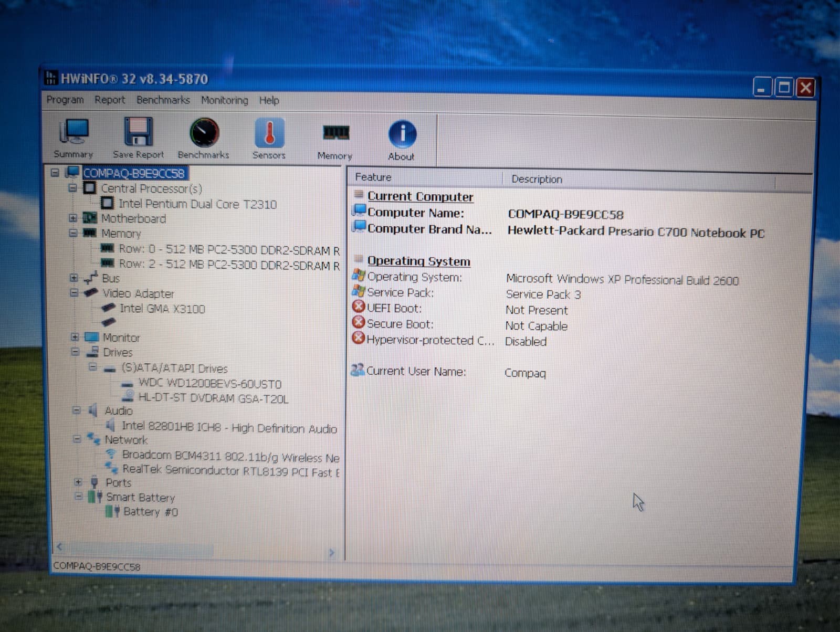Click the Memory tree node icon
This screenshot has height=632, width=840.
click(x=90, y=233)
